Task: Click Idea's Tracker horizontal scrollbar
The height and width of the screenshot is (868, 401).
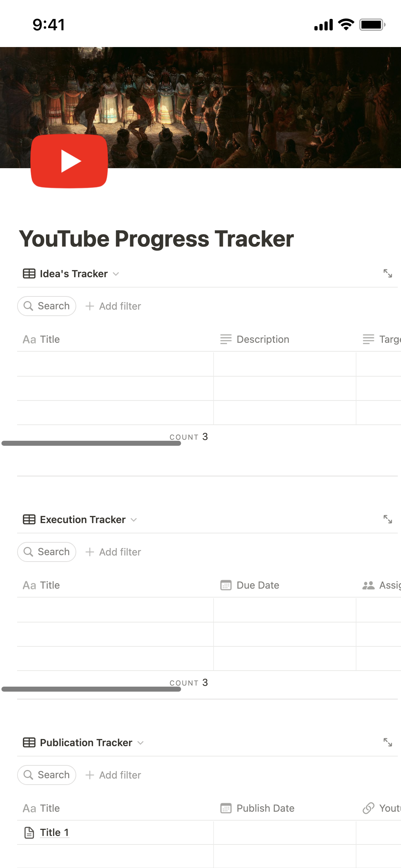Action: [x=91, y=443]
